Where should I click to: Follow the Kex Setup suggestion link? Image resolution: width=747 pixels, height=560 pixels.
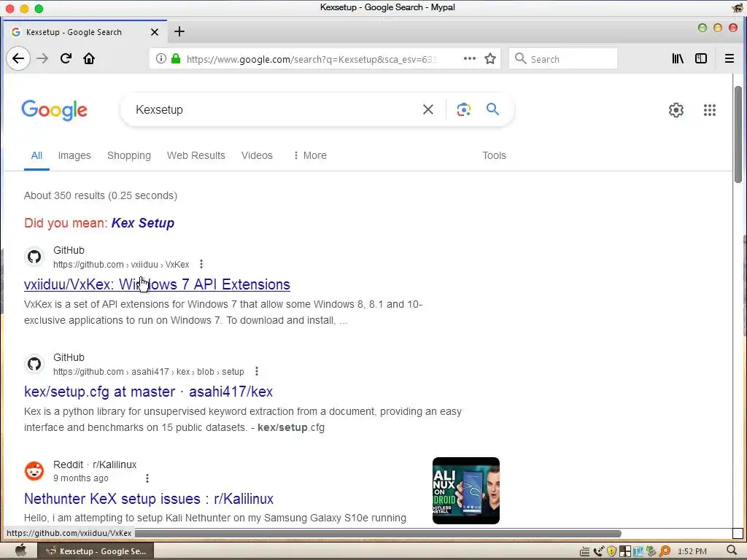[143, 223]
